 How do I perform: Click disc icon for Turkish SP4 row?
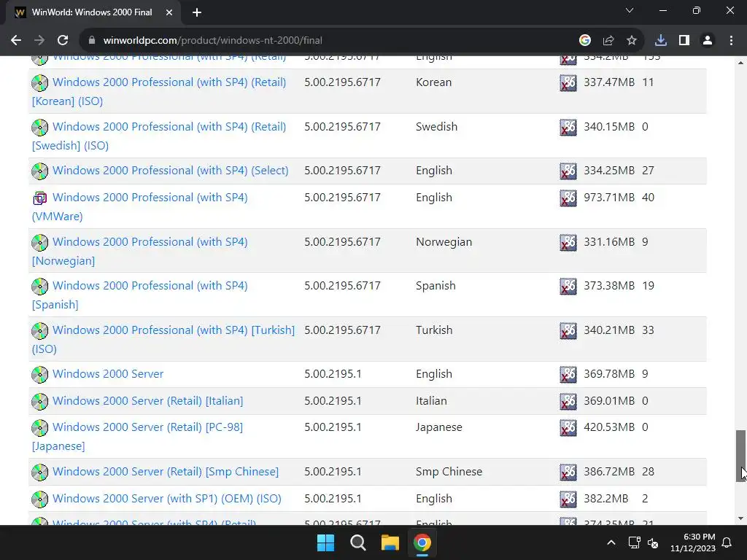point(40,330)
